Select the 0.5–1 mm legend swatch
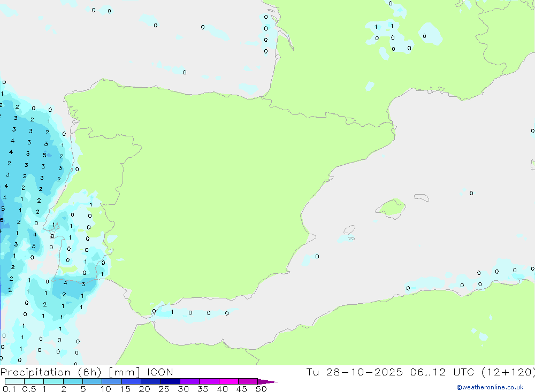The image size is (535, 392). pos(34,381)
